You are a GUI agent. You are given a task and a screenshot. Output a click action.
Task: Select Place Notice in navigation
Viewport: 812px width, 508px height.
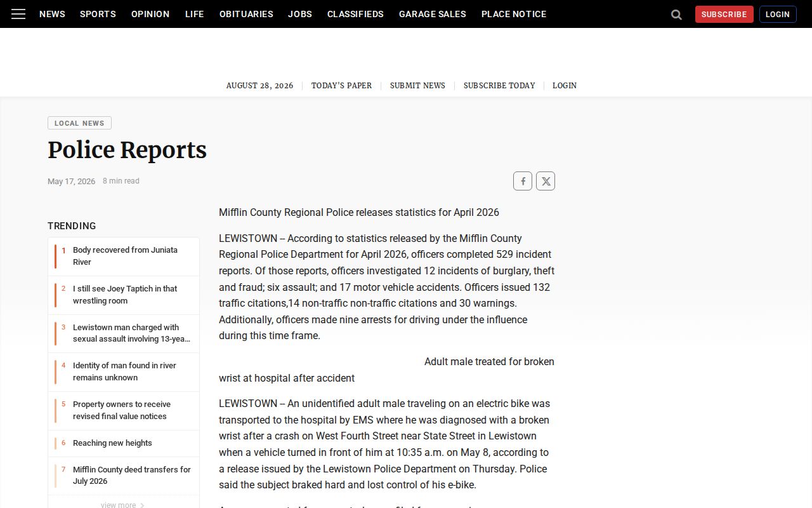(x=514, y=14)
